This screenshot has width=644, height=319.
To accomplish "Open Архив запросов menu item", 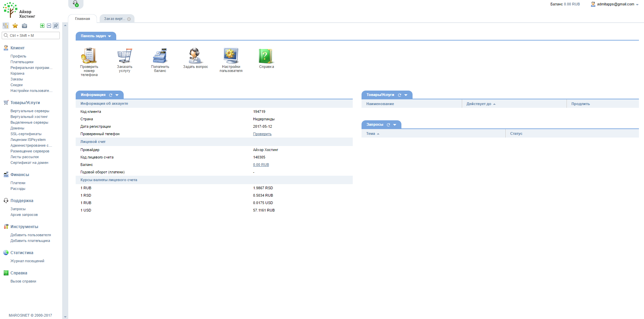I will point(24,215).
